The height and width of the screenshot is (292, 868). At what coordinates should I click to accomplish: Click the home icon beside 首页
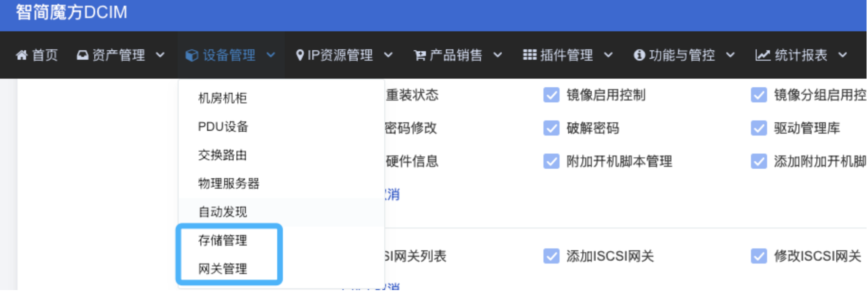22,55
